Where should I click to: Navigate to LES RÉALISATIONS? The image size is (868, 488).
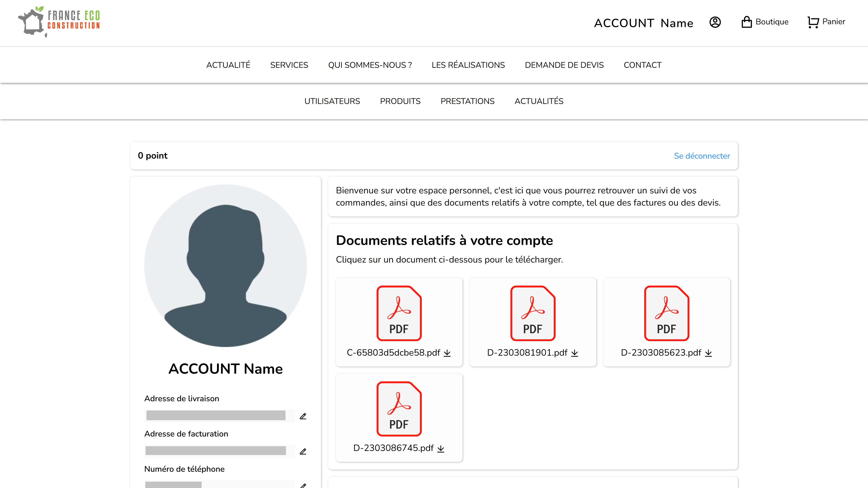468,65
